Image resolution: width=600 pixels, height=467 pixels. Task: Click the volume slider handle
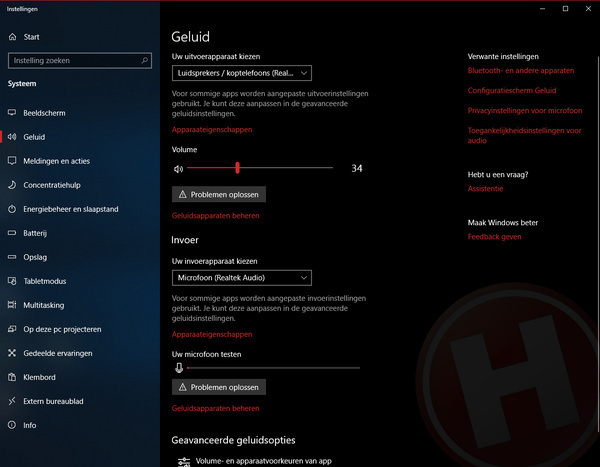pyautogui.click(x=237, y=168)
